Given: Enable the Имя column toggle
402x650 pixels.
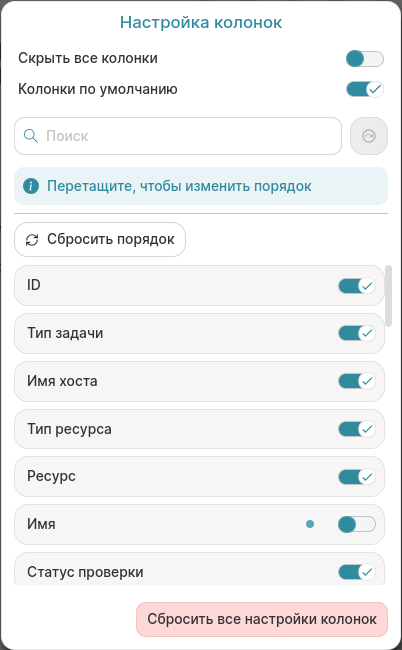Looking at the screenshot, I should 357,524.
